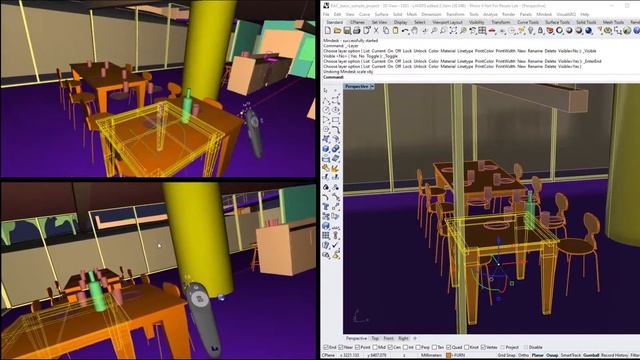Select the Rectangle tool in side toolbar

click(336, 120)
